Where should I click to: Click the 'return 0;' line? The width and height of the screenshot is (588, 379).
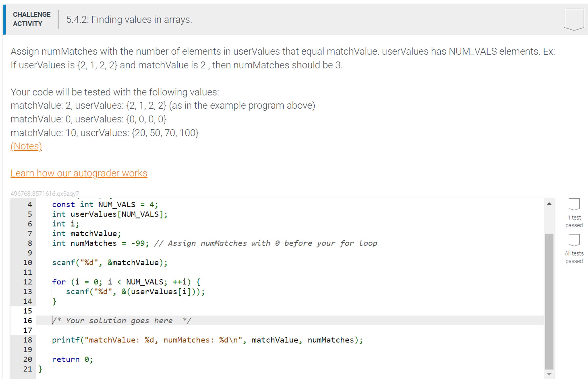72,359
